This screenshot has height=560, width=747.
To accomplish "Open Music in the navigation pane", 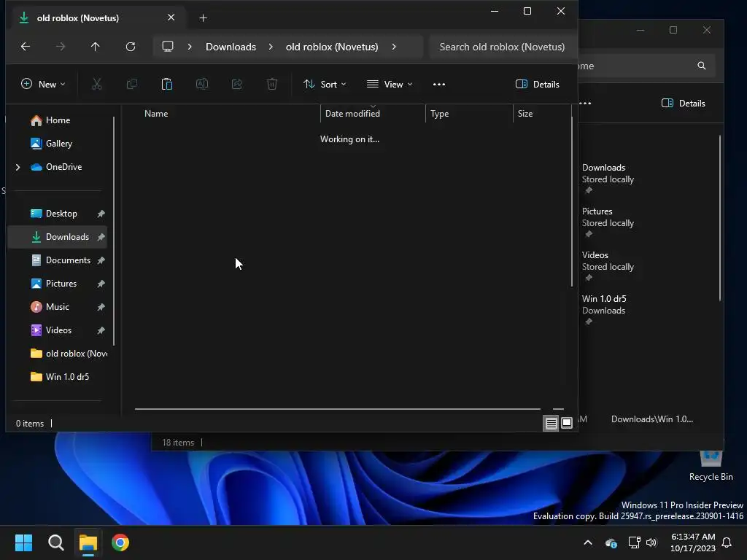I will [x=57, y=307].
